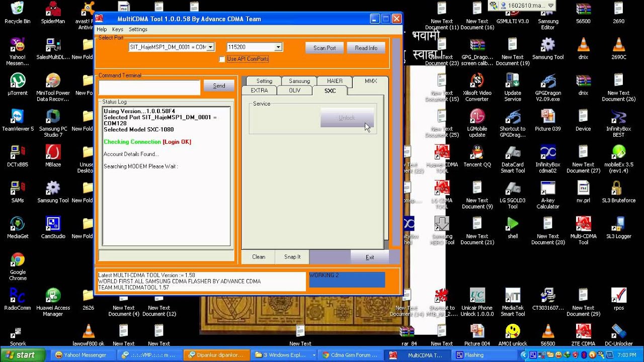
Task: Open the A-key Calculator desktop icon
Action: pyautogui.click(x=548, y=195)
